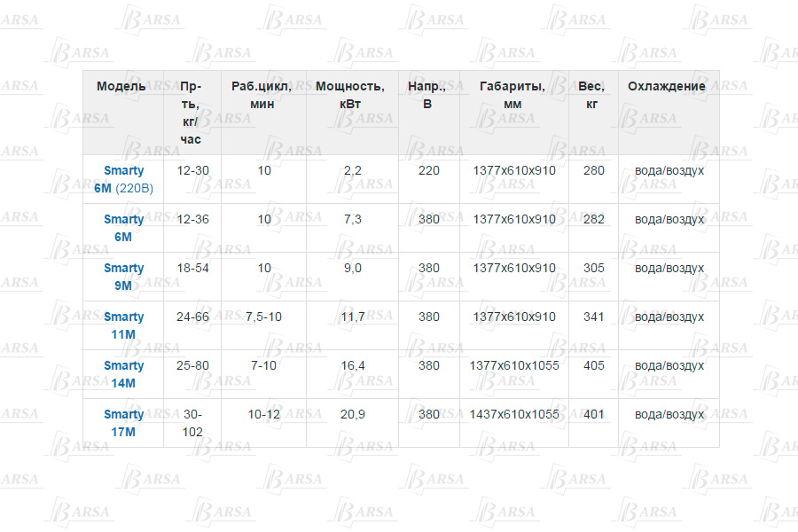Select the 30-102 productivity cell
Image resolution: width=798 pixels, height=532 pixels.
point(192,423)
